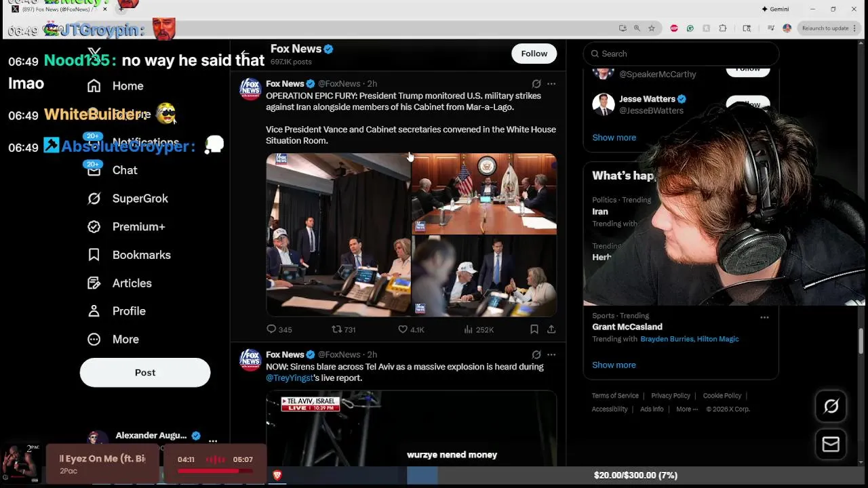Open more options on the Tel Aviv sirens post
This screenshot has height=488, width=868.
[551, 354]
